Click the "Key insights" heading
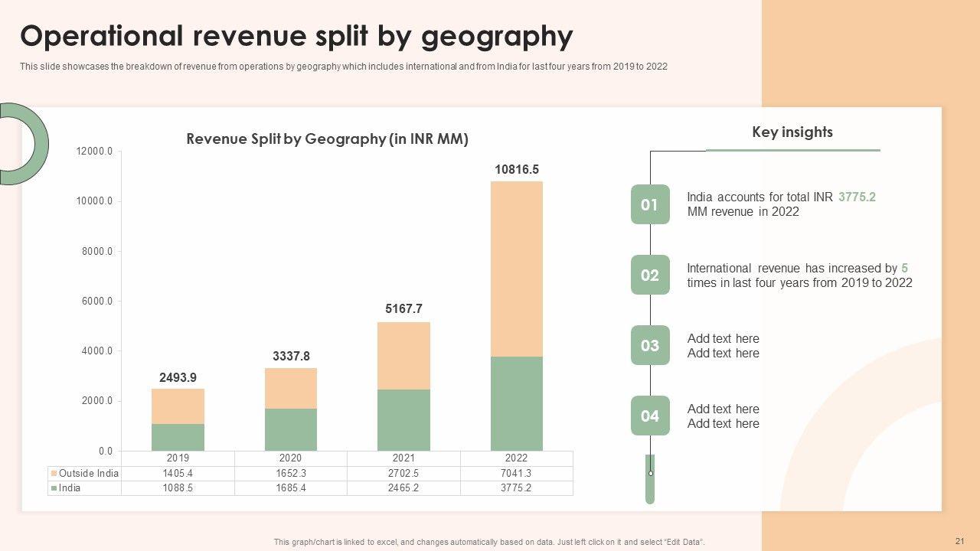The height and width of the screenshot is (551, 980). (x=792, y=132)
